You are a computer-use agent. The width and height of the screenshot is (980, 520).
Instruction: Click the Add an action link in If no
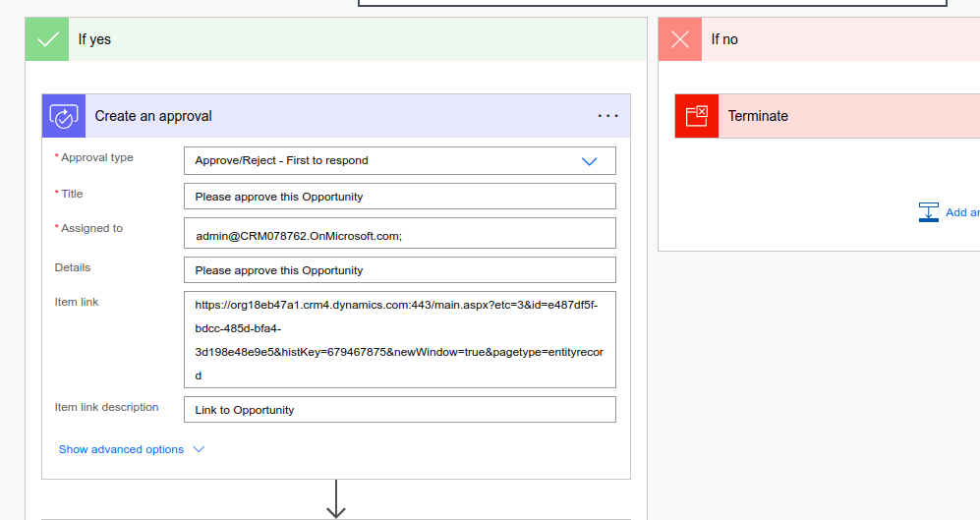[x=962, y=212]
